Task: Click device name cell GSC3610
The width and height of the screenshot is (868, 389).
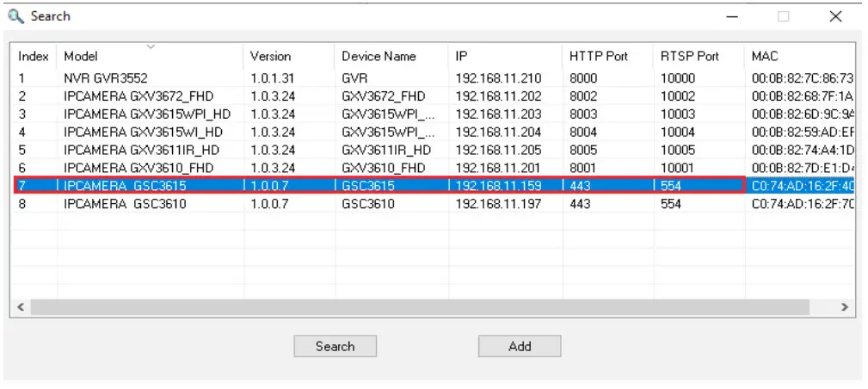Action: point(368,203)
